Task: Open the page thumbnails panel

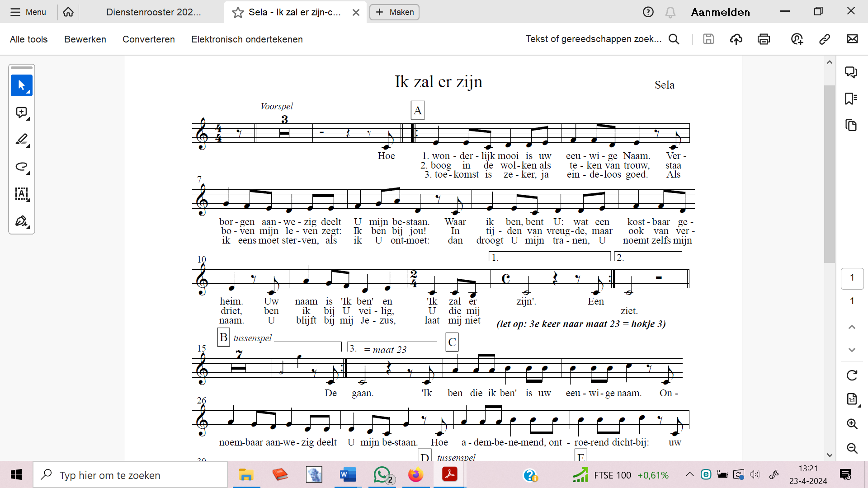Action: [x=851, y=125]
